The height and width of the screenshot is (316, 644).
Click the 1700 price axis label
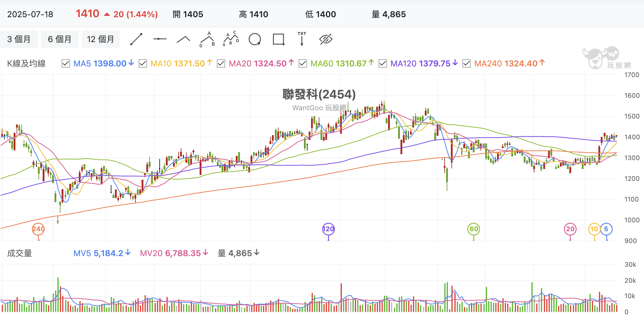pos(632,75)
